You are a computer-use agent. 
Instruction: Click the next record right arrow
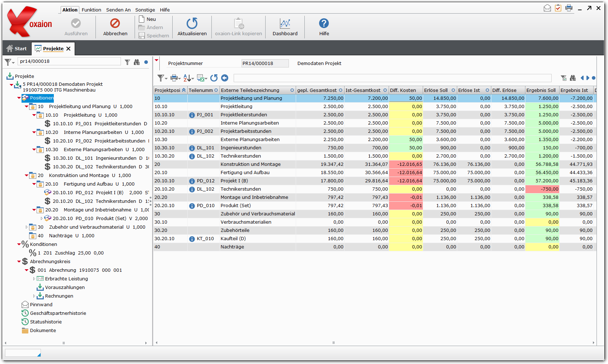tap(588, 78)
